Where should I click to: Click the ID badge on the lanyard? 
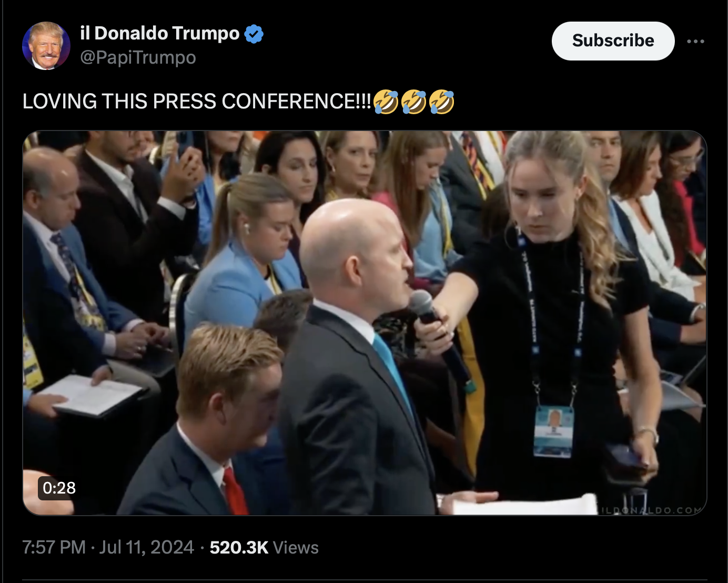[553, 431]
